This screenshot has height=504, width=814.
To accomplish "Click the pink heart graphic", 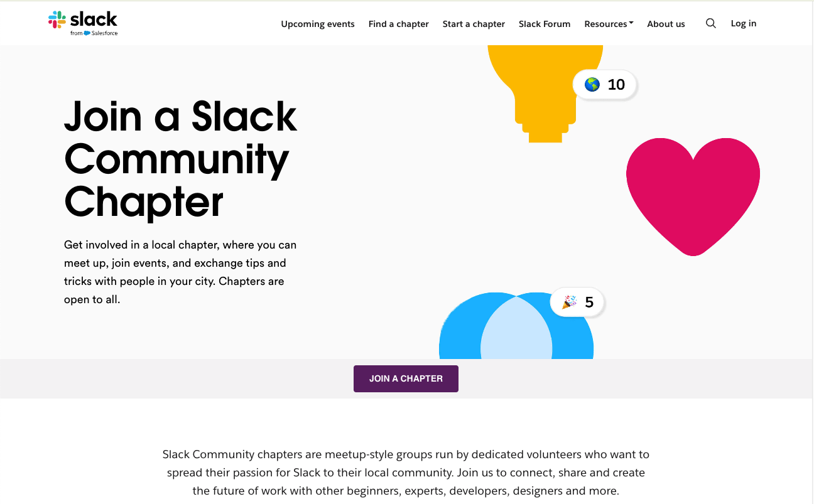I will 692,191.
